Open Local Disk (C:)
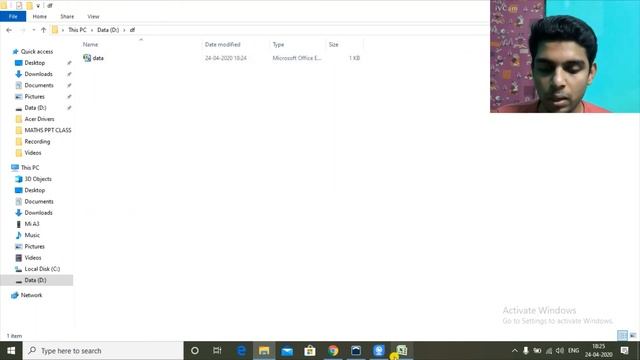This screenshot has height=360, width=640. point(42,269)
